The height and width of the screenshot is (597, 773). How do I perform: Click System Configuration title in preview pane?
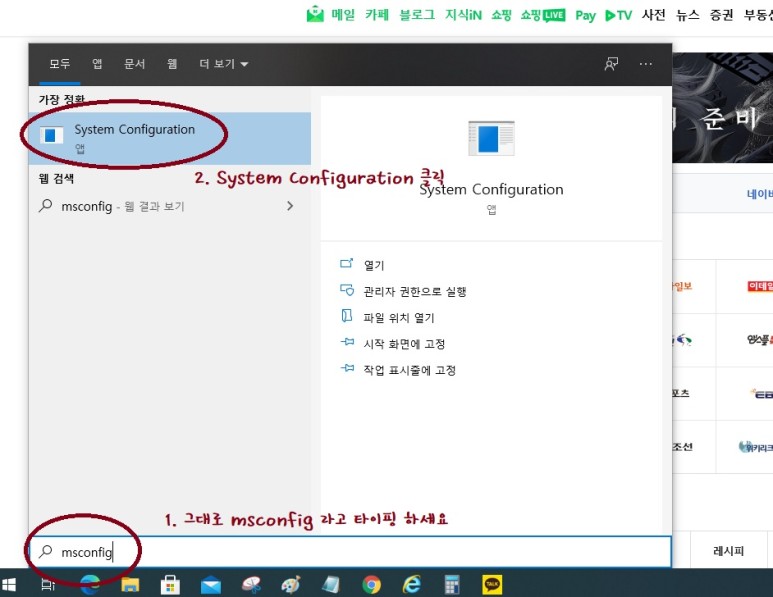(491, 190)
